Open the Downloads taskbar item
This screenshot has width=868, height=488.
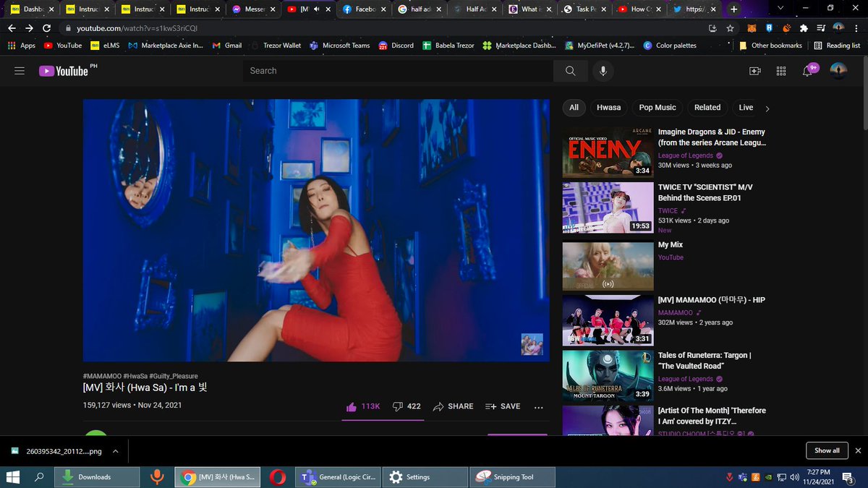[98, 477]
